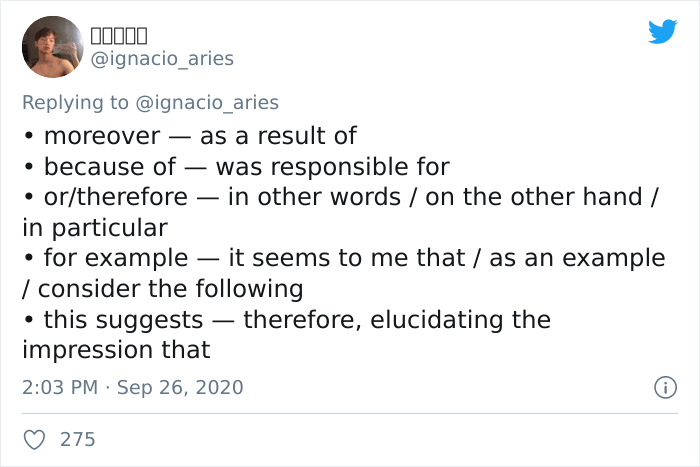
Task: Follow the @ignacio_aries mention after 'Replying to'
Action: (x=208, y=102)
